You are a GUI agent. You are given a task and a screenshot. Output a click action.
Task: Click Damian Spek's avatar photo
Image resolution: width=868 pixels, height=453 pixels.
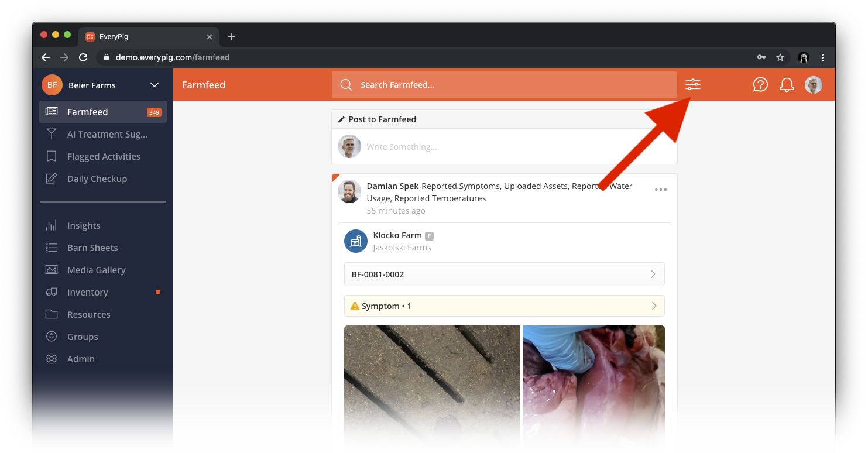[349, 191]
